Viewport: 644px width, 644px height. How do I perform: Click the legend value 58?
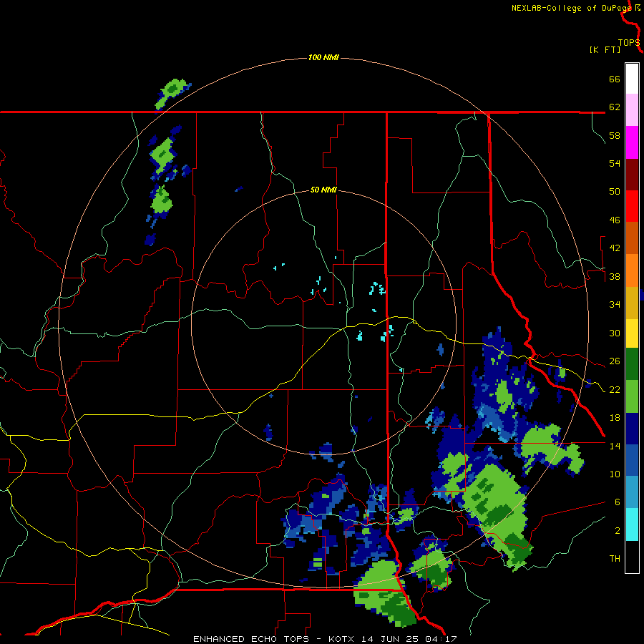point(615,135)
